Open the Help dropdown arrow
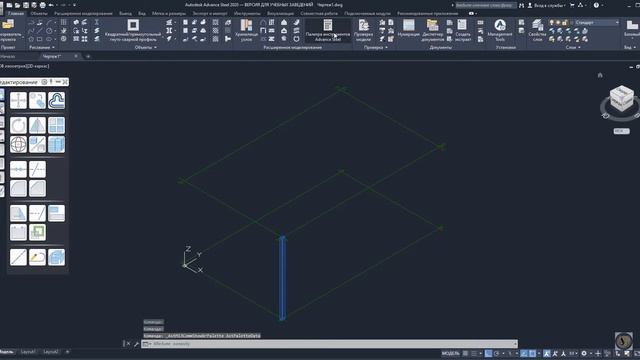Viewport: 640px width, 360px height. (x=602, y=5)
